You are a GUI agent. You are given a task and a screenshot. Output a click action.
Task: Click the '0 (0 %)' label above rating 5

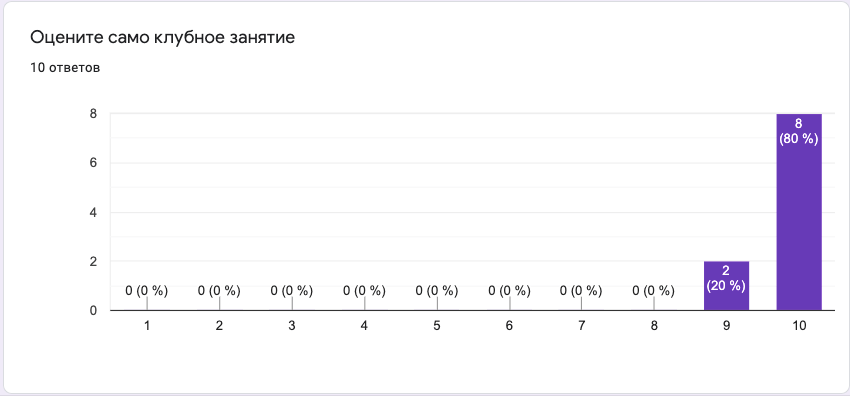pyautogui.click(x=437, y=291)
